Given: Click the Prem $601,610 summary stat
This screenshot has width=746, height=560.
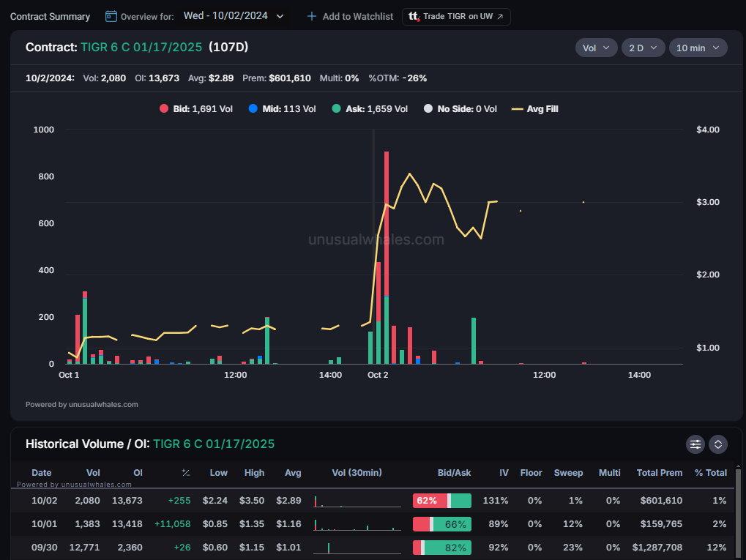Looking at the screenshot, I should click(x=277, y=78).
